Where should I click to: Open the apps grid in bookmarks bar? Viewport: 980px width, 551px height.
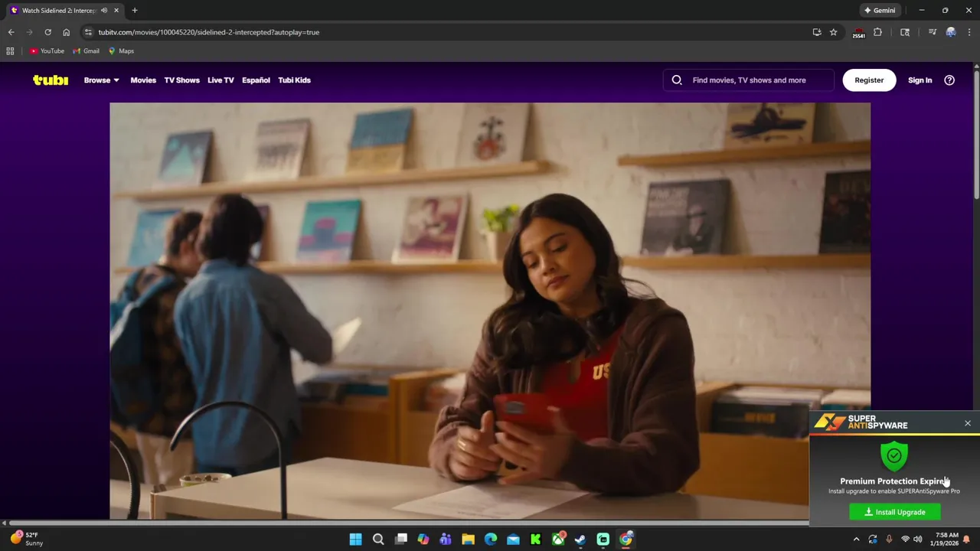[10, 51]
